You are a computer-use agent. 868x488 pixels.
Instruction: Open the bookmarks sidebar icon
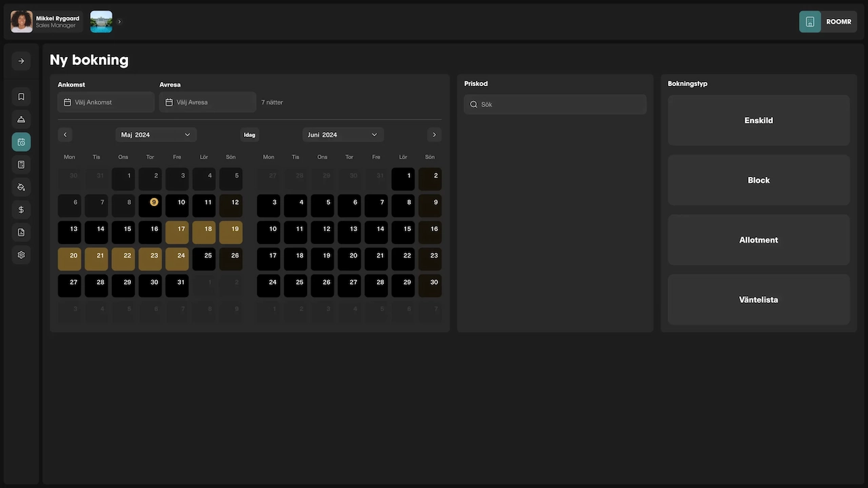[21, 96]
